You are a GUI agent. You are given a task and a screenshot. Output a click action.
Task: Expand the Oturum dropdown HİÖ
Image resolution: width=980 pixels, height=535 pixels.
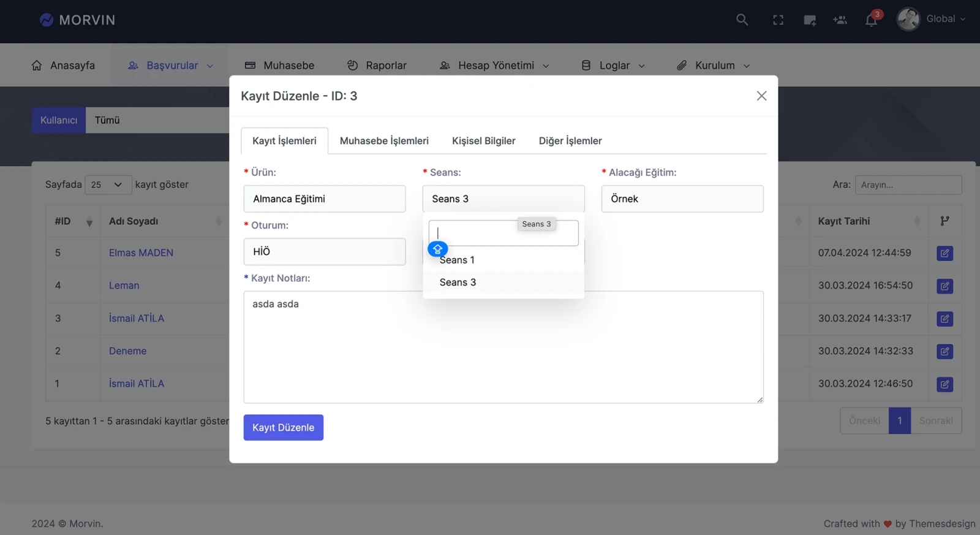[x=324, y=252]
